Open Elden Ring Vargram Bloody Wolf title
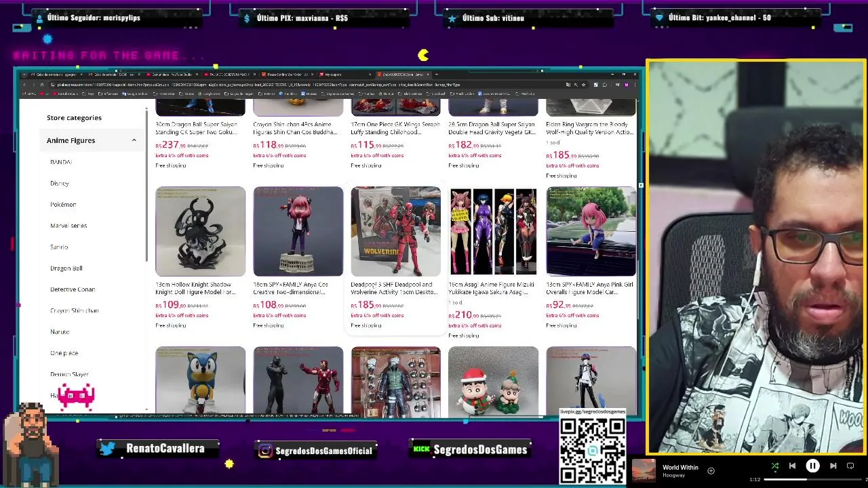 click(590, 128)
